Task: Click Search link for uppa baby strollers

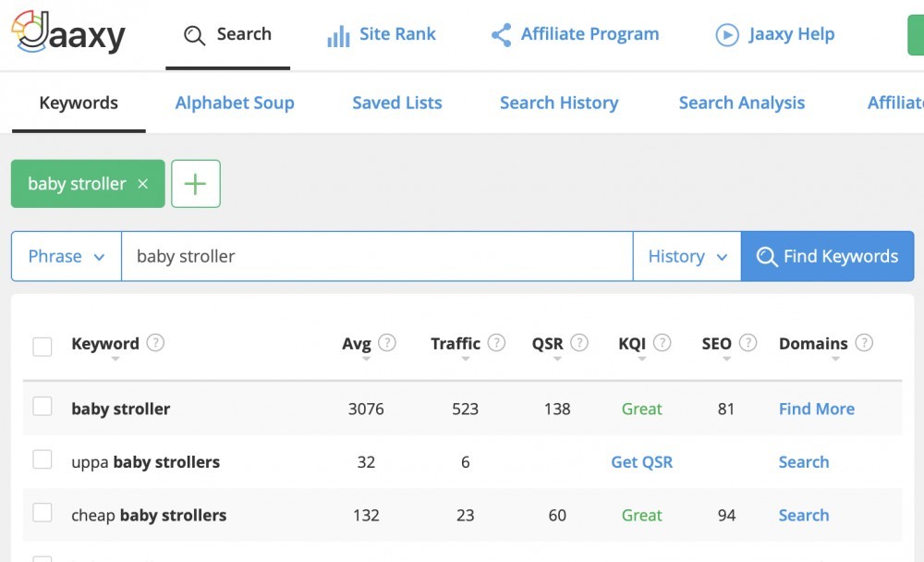Action: point(804,462)
